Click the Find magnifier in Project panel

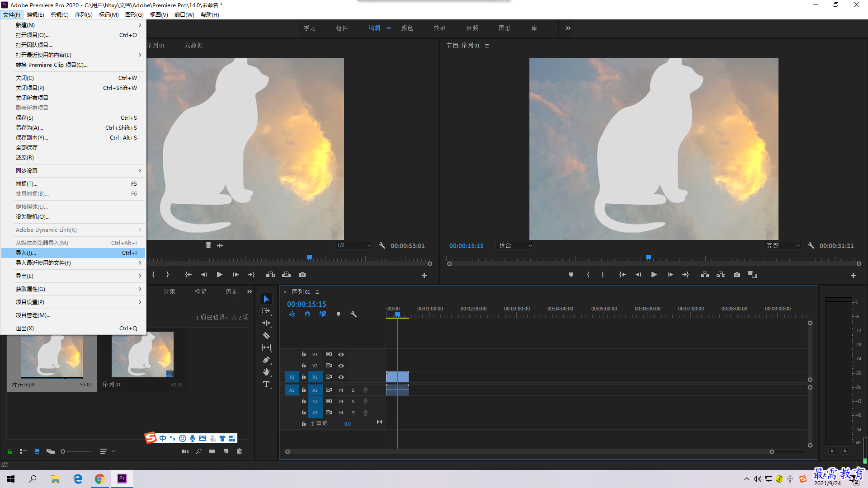pos(198,451)
